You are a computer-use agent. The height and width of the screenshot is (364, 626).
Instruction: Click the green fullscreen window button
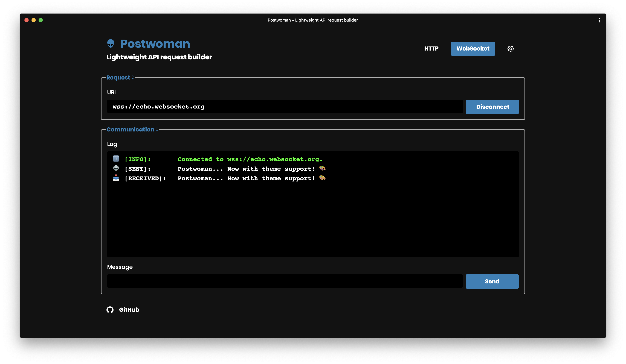click(x=41, y=20)
